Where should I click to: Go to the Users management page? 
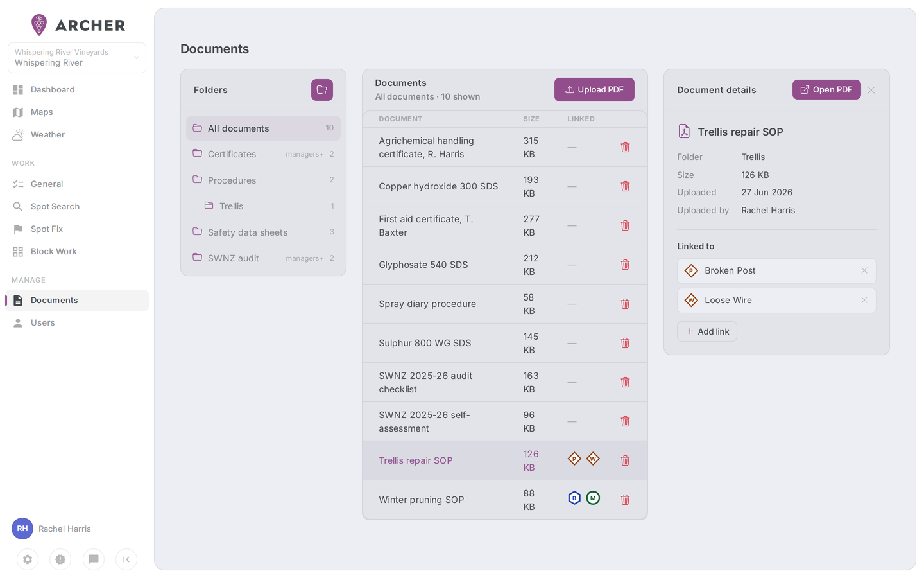[x=77, y=323]
